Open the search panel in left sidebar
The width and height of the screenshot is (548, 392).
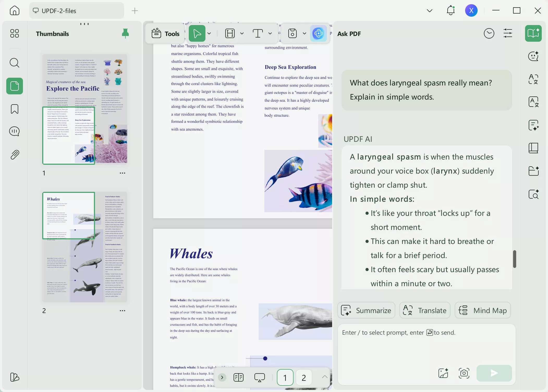[x=14, y=63]
